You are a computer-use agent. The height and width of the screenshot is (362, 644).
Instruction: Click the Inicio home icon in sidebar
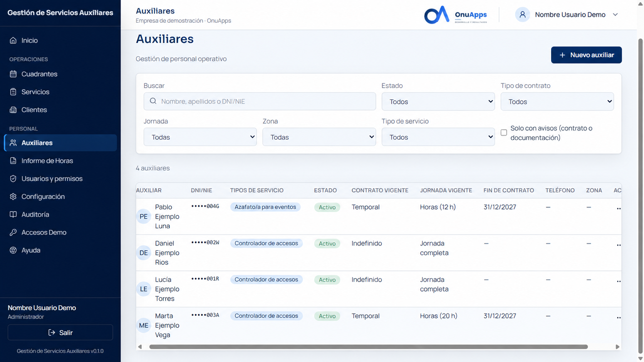(x=13, y=40)
